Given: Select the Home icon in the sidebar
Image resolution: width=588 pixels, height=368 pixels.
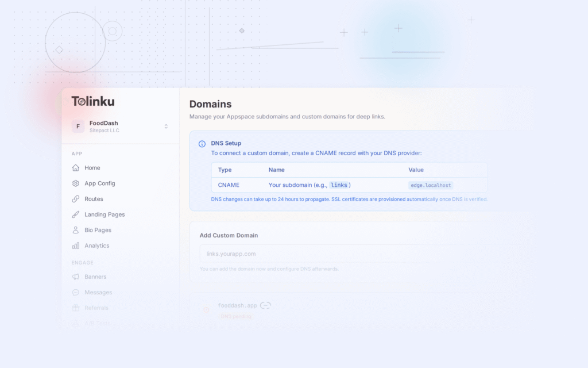Looking at the screenshot, I should (77, 167).
